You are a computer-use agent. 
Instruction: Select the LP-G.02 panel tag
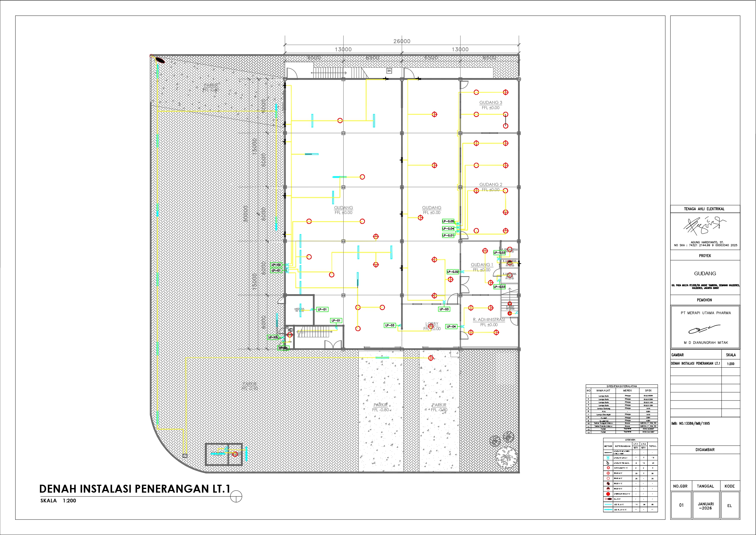click(453, 272)
